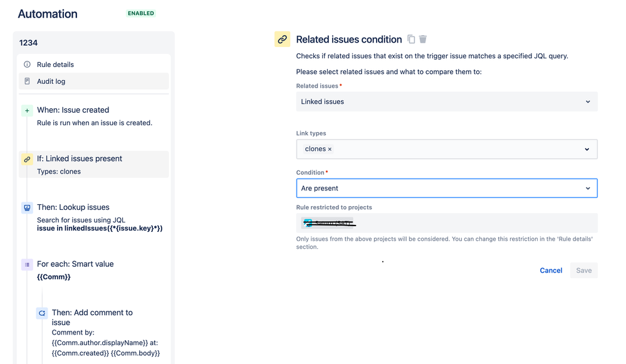Image resolution: width=626 pixels, height=364 pixels.
Task: Click the Save button
Action: click(x=583, y=271)
